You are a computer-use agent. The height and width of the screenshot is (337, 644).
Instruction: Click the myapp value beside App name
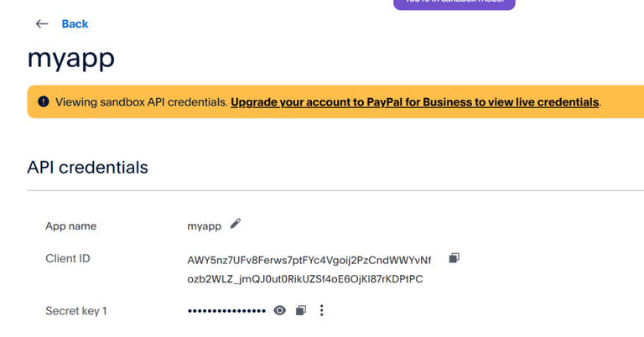(x=204, y=226)
